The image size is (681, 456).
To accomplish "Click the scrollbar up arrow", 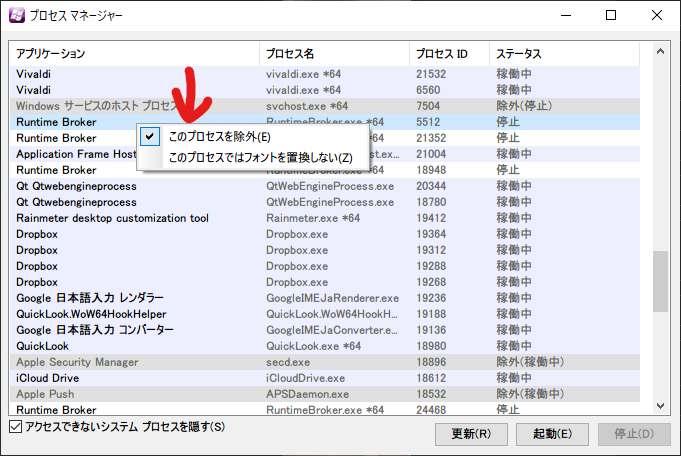I will click(660, 50).
